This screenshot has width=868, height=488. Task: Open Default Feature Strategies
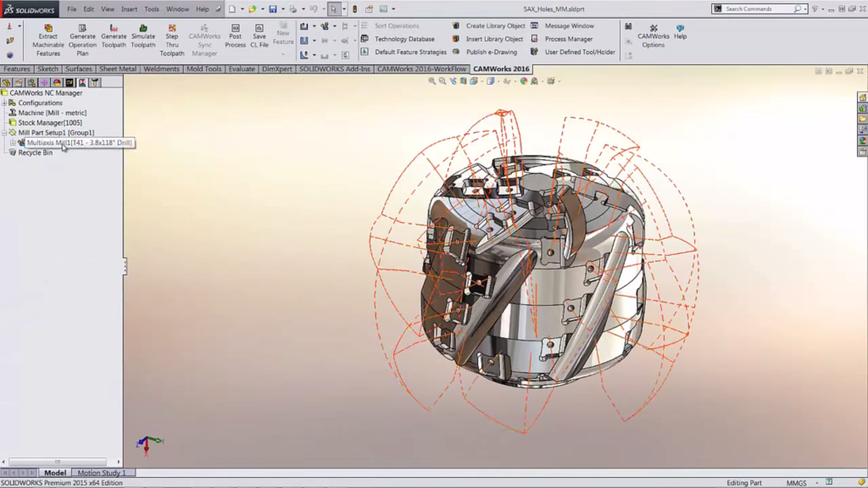tap(403, 52)
